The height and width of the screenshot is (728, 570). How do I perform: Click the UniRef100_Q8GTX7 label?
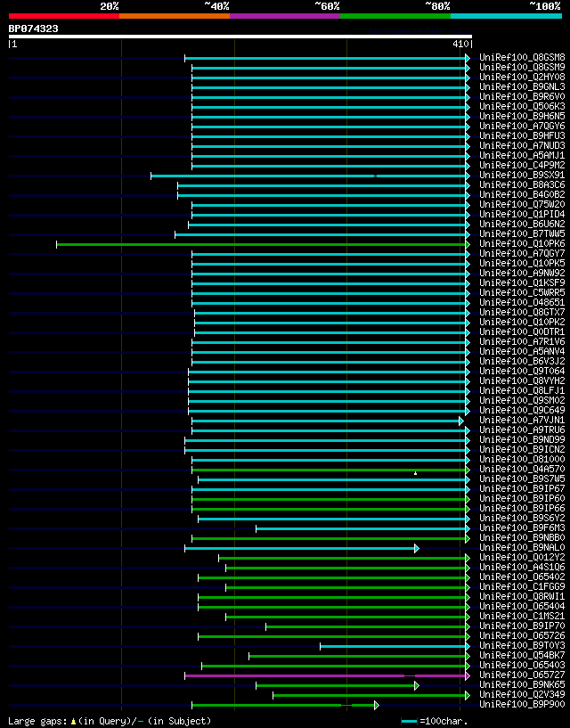pos(522,313)
